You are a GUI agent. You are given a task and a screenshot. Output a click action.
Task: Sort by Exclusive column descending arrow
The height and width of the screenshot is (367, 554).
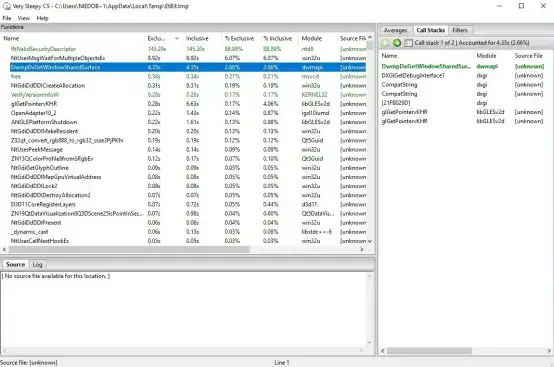pyautogui.click(x=177, y=38)
